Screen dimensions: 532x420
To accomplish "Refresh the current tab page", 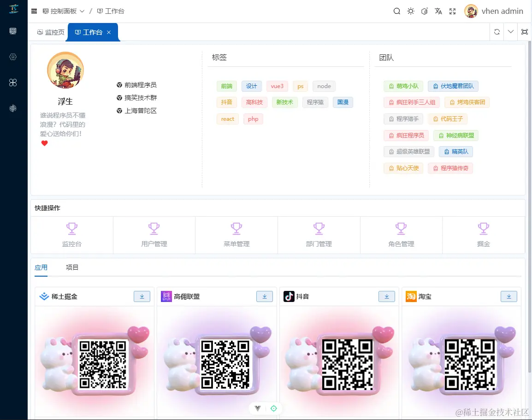I will 497,32.
